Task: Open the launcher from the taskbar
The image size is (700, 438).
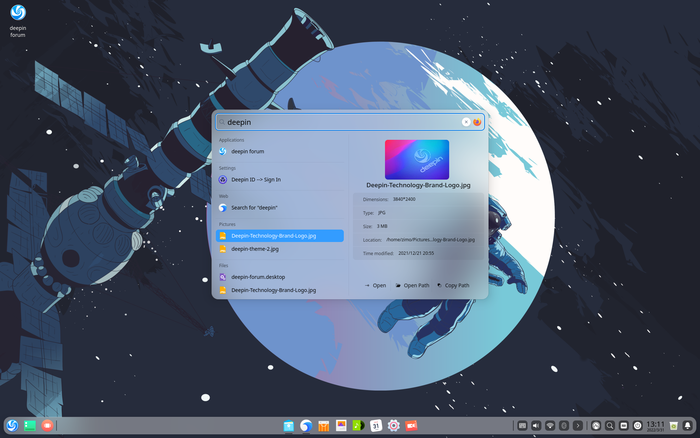Action: 12,425
